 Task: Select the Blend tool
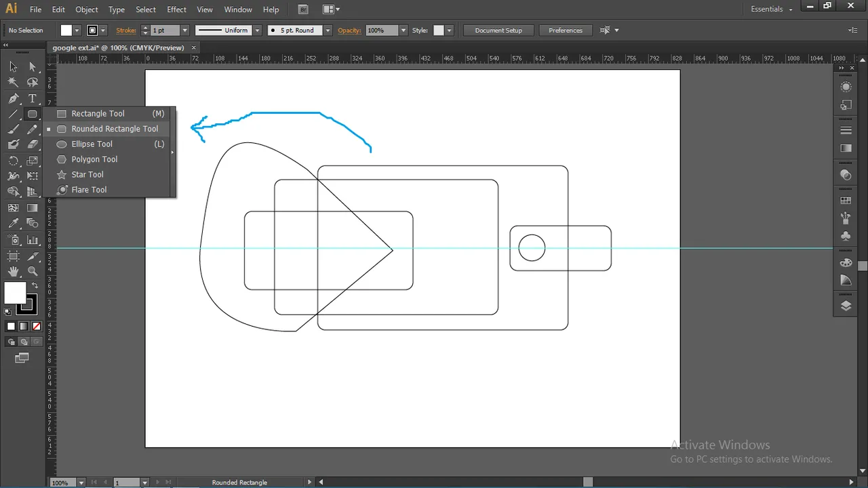(x=32, y=224)
